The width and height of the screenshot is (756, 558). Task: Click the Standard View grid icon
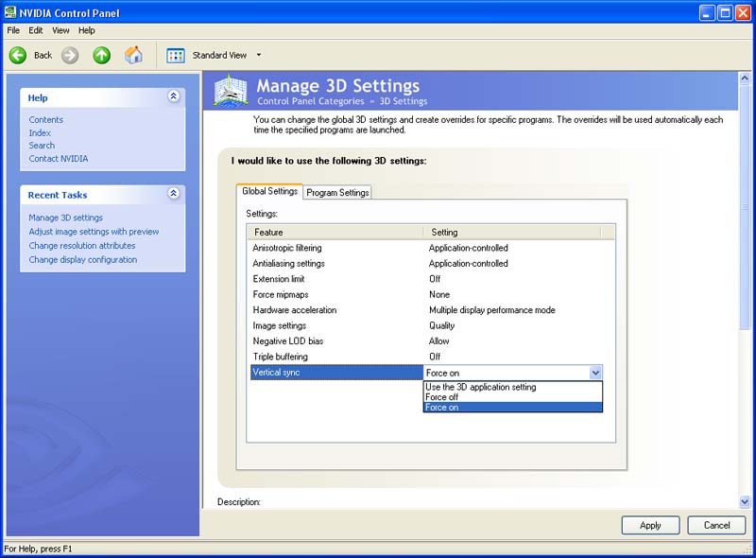(x=176, y=56)
